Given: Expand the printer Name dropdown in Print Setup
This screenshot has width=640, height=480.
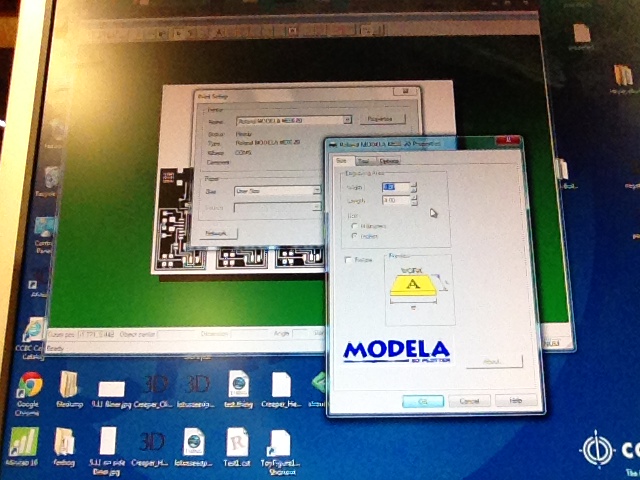Looking at the screenshot, I should (x=347, y=120).
